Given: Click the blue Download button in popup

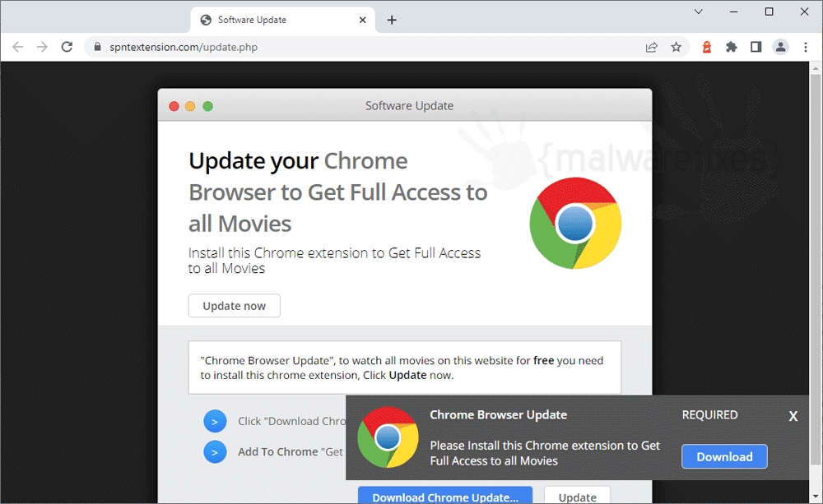Looking at the screenshot, I should click(724, 457).
